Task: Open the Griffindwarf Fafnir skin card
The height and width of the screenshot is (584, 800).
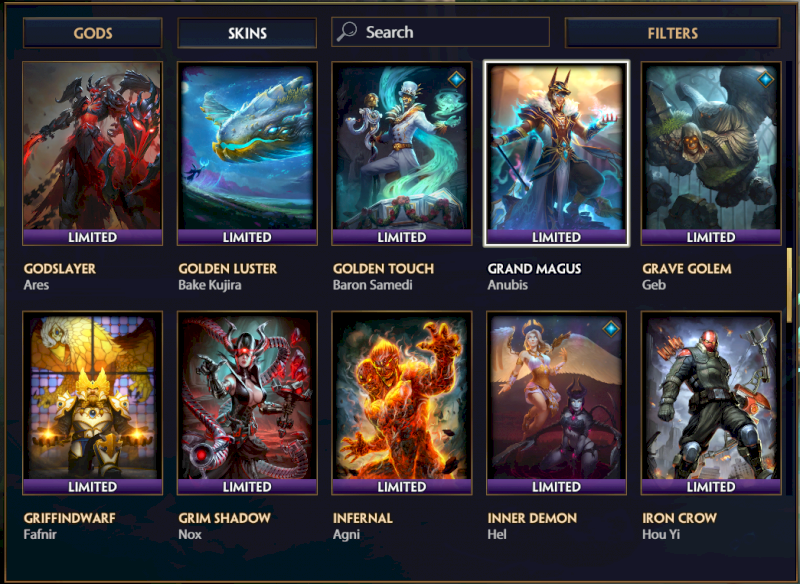Action: pyautogui.click(x=92, y=403)
